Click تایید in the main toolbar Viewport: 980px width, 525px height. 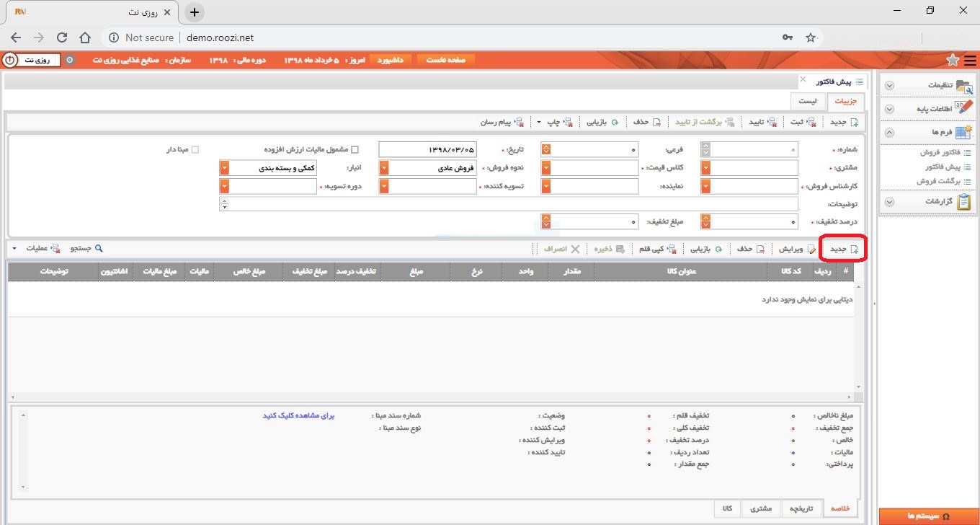coord(763,122)
